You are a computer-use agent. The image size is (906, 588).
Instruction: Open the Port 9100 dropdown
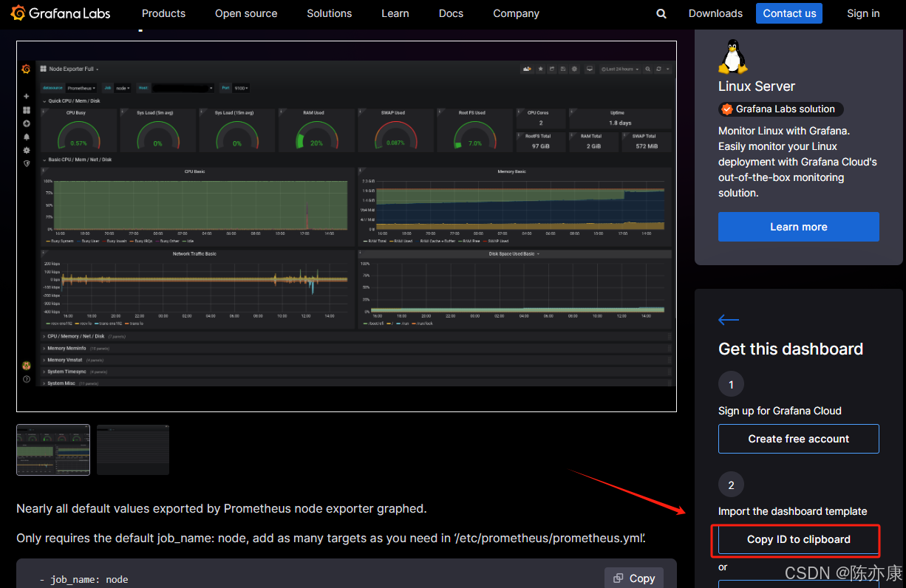(x=241, y=88)
